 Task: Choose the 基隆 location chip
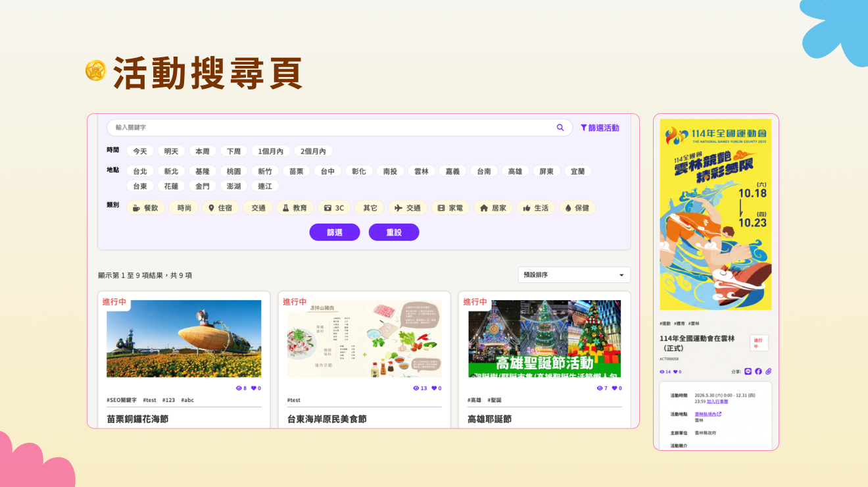point(203,171)
